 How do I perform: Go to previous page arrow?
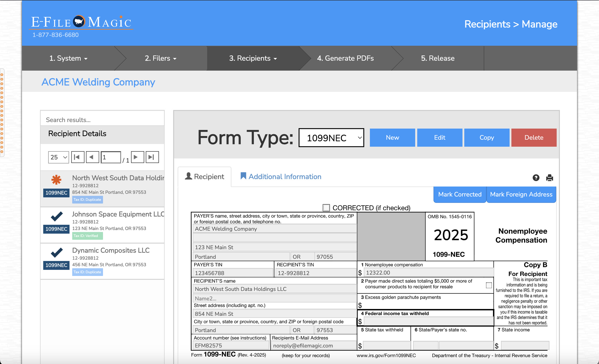coord(92,157)
